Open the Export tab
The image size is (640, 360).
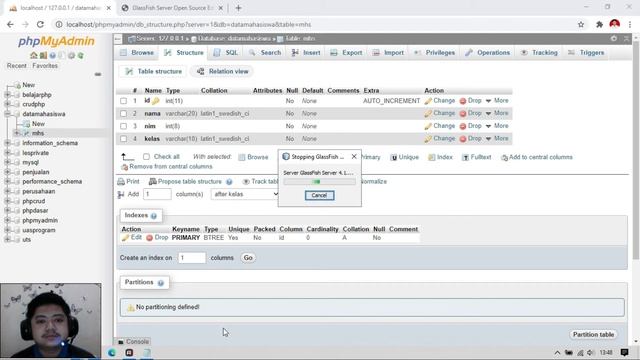(346, 53)
